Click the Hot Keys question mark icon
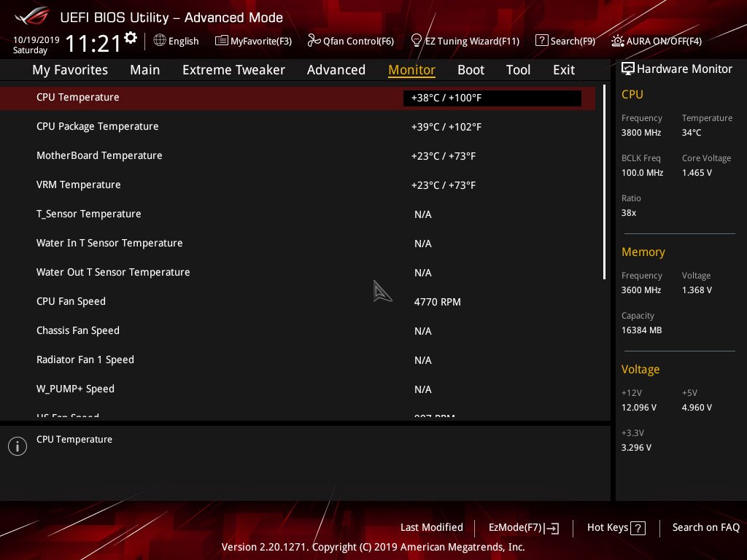Viewport: 747px width, 560px height. pos(638,528)
